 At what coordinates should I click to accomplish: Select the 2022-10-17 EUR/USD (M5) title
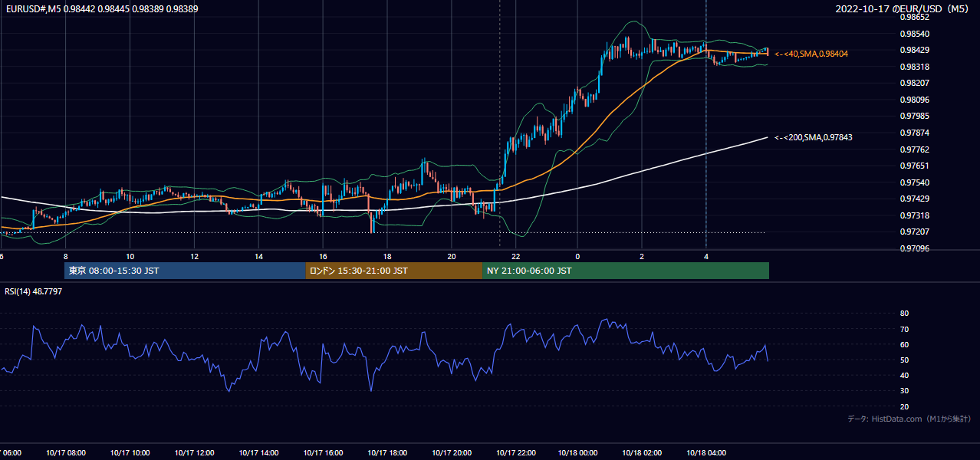click(902, 9)
